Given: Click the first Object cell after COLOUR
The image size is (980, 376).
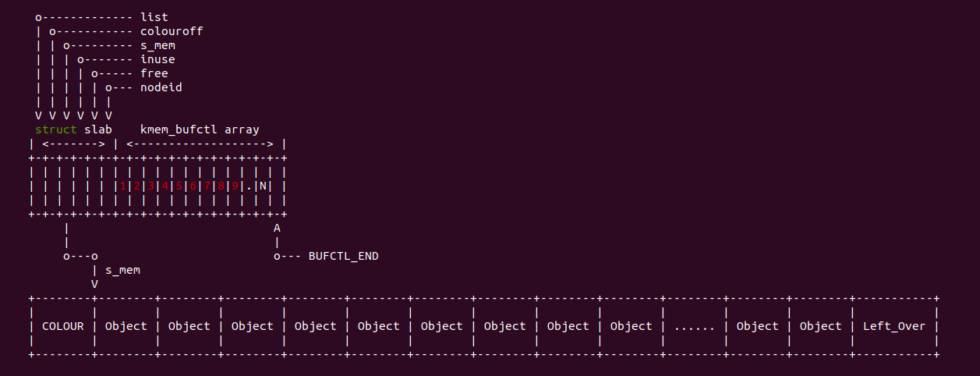Looking at the screenshot, I should pos(126,326).
